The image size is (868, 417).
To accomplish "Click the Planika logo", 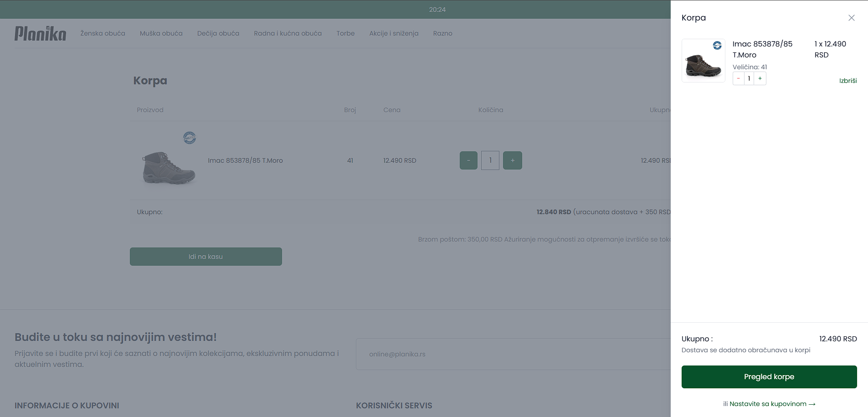I will pyautogui.click(x=40, y=33).
